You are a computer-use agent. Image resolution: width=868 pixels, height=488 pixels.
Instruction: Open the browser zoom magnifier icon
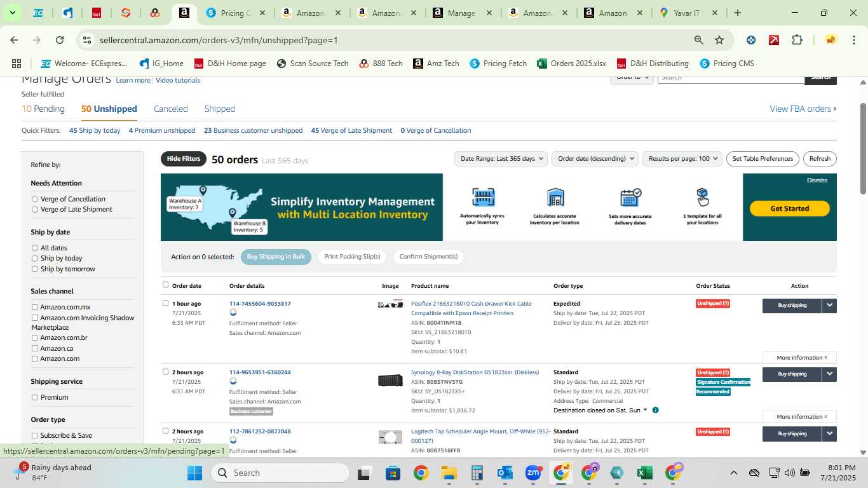698,40
